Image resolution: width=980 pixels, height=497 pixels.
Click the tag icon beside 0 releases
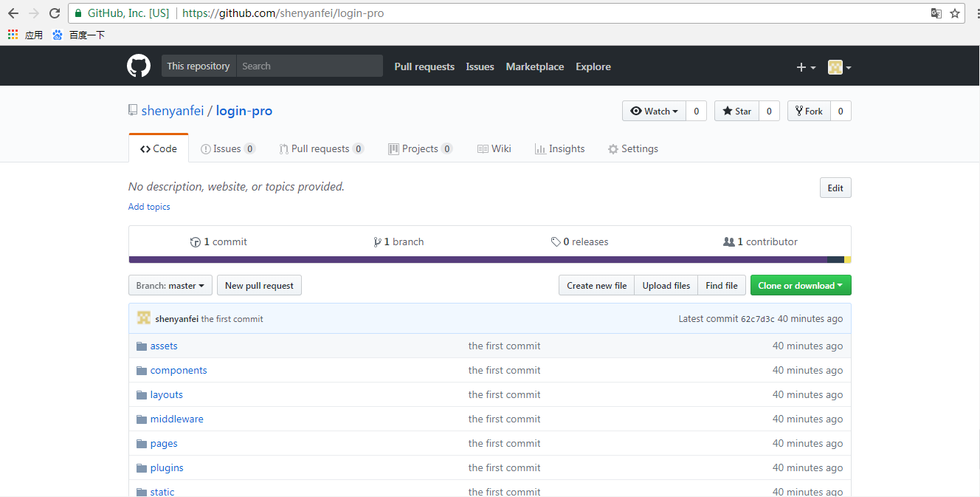556,241
